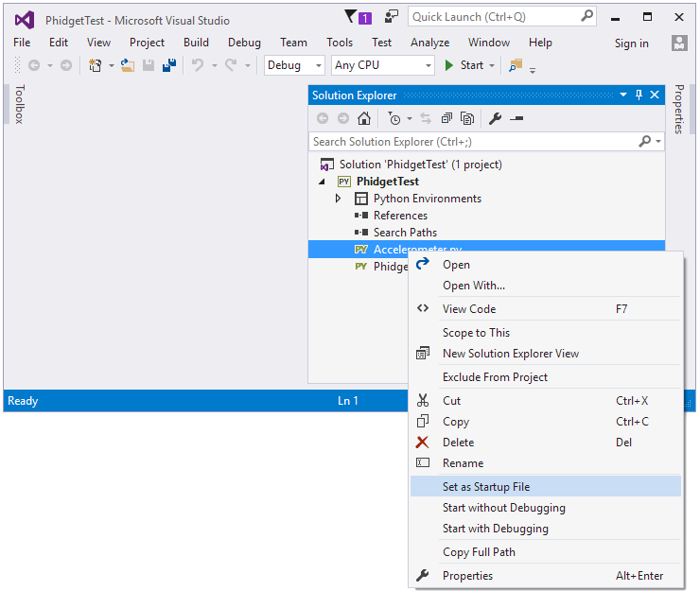This screenshot has width=700, height=591.
Task: Select Rename in the context menu
Action: click(x=546, y=463)
